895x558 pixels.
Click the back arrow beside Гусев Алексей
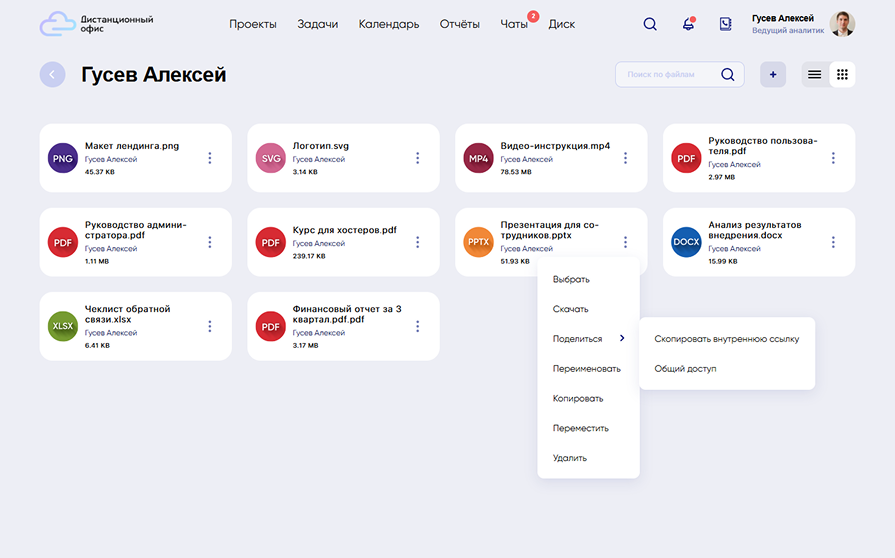[x=52, y=75]
